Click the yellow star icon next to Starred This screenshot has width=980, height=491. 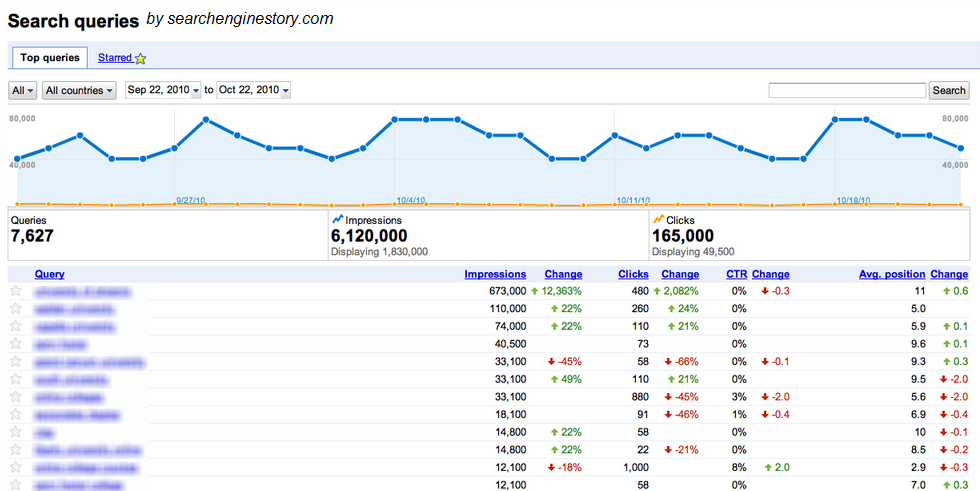[x=140, y=58]
